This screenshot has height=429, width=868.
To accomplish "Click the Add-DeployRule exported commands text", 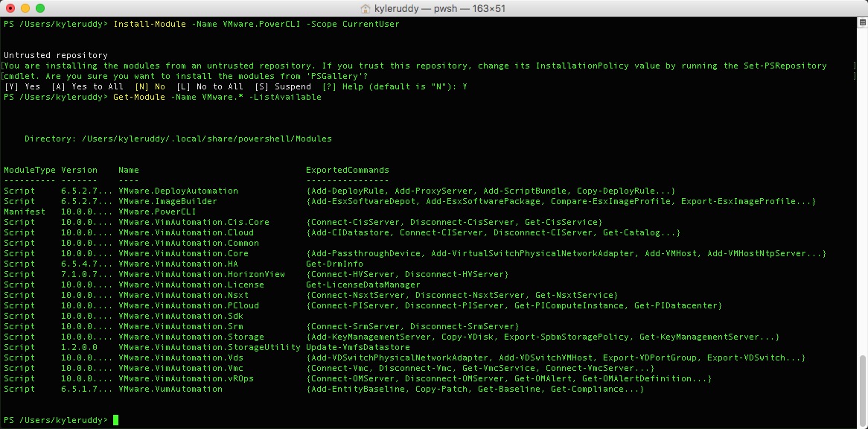I will coord(491,191).
